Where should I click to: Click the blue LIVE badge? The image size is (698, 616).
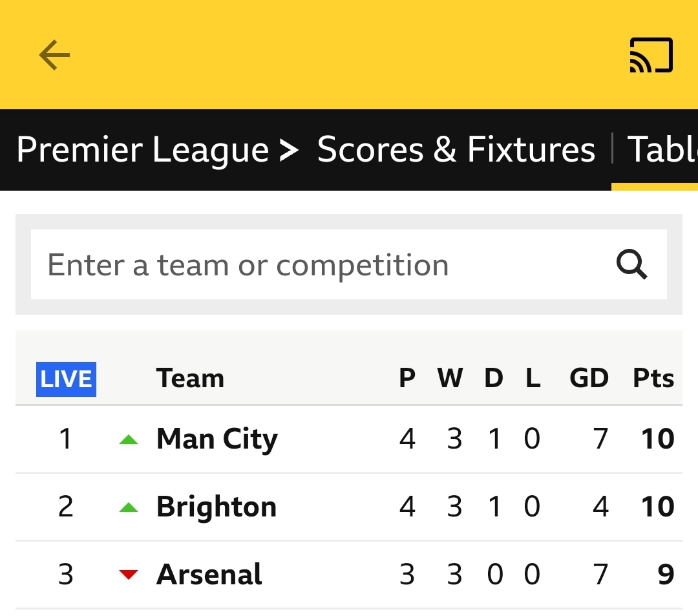[x=66, y=379]
